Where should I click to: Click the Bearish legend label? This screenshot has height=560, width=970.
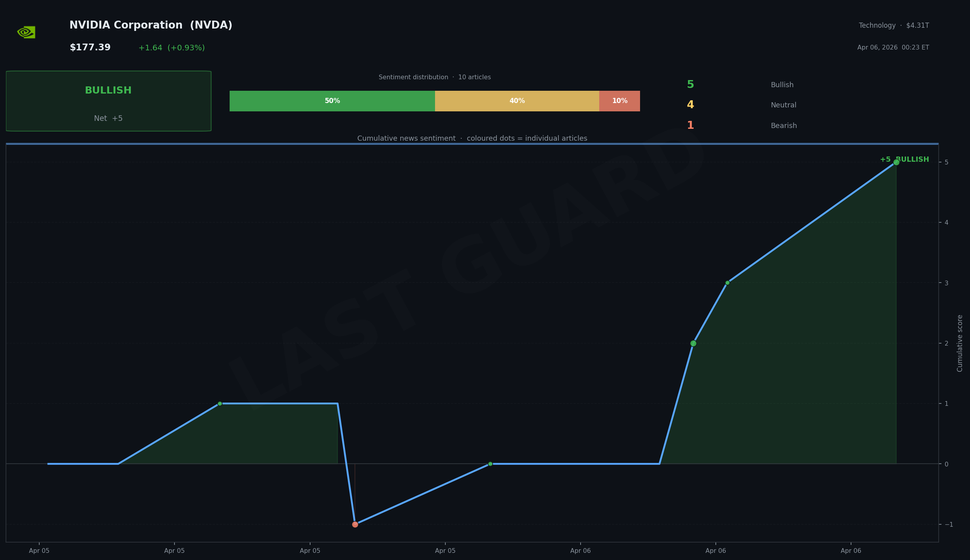[x=784, y=126]
